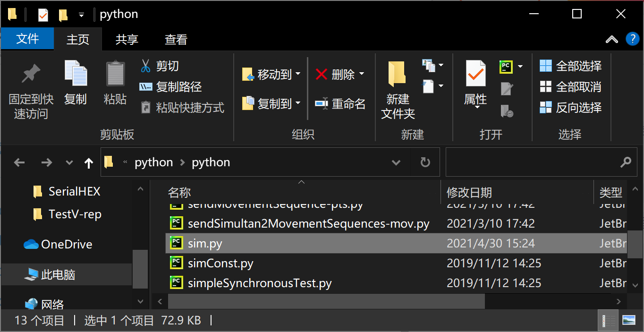Switch to the 主页 ribbon tab

click(x=78, y=39)
